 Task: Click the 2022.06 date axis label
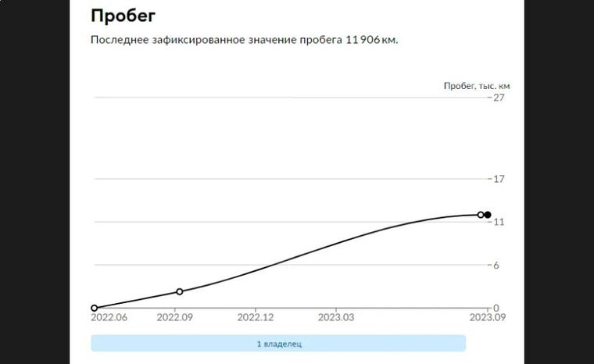pyautogui.click(x=109, y=317)
